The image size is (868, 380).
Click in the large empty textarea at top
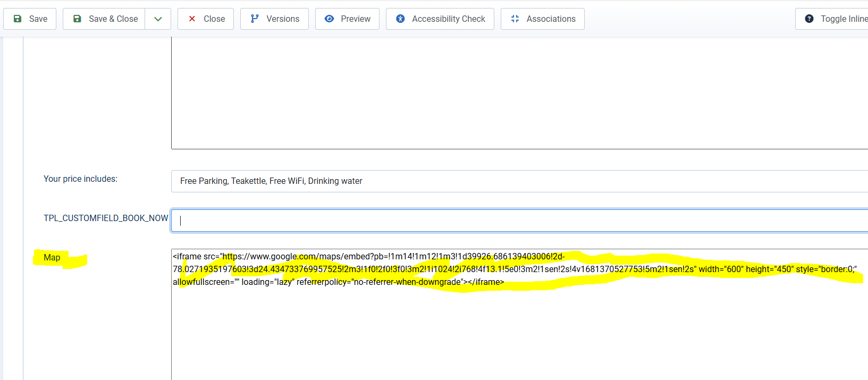coord(519,93)
